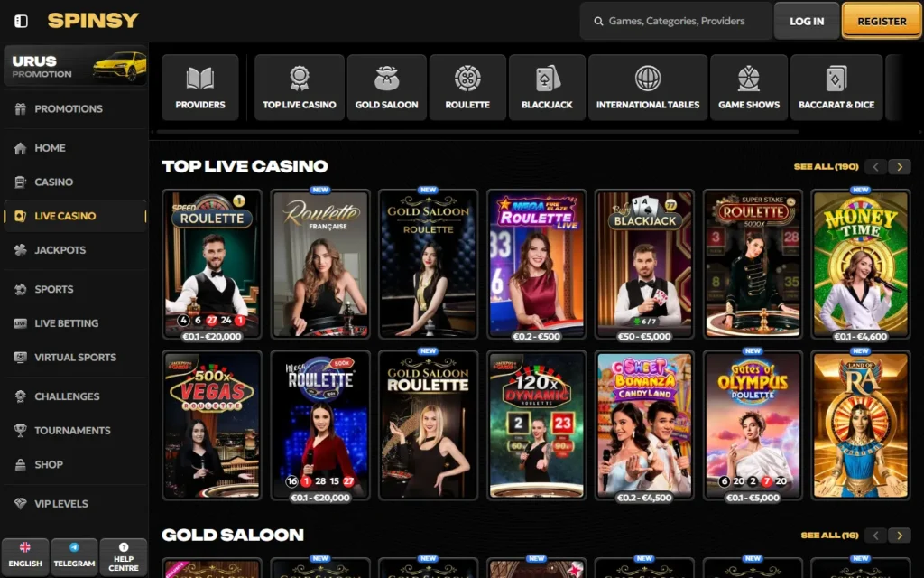
Task: Open Gold Saloon Roulette with dark-haired dealer
Action: point(429,265)
